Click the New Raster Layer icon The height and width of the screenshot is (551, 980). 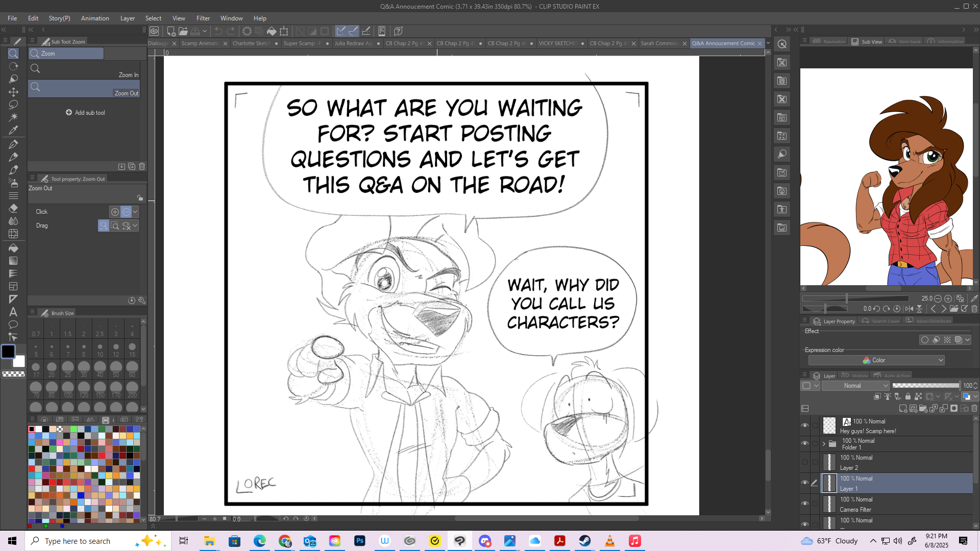[902, 409]
